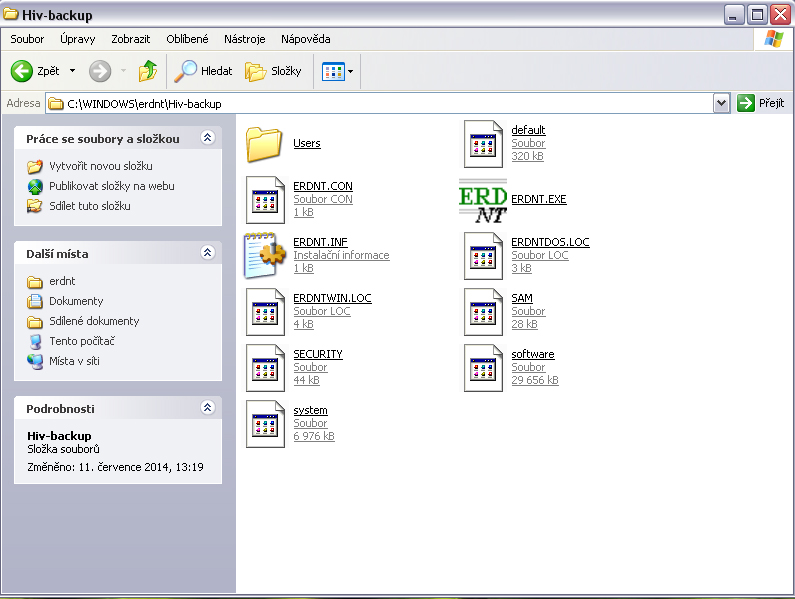Click the Windows flag logo

click(774, 39)
